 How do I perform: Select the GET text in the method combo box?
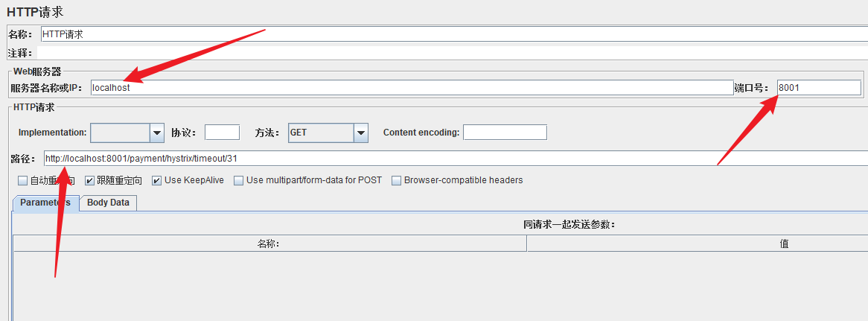(x=320, y=133)
